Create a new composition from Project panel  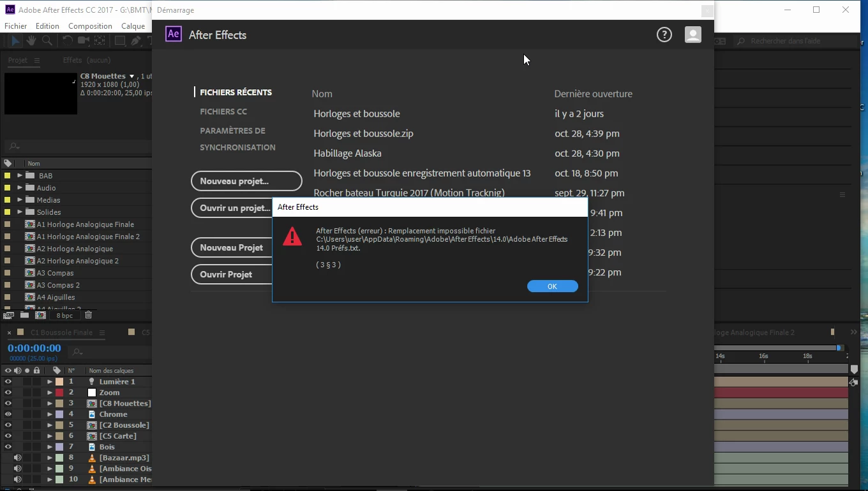click(x=40, y=315)
